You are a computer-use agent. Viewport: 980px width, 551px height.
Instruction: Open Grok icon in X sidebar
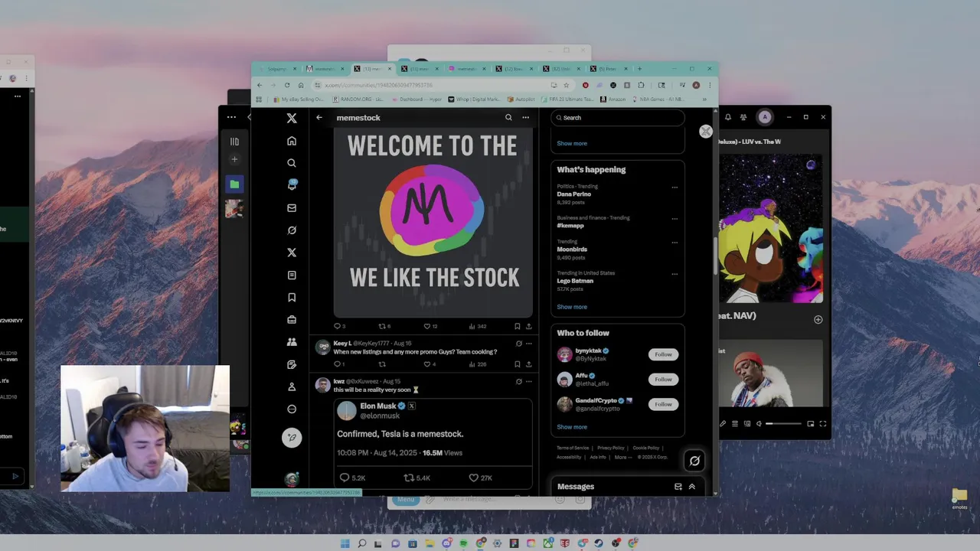click(292, 230)
